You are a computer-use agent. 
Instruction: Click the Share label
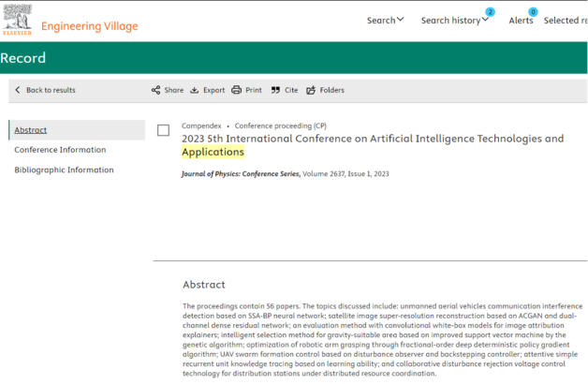[x=173, y=90]
